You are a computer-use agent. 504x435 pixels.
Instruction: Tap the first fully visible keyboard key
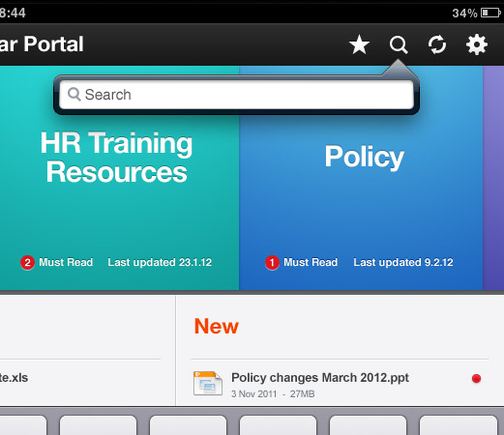tap(98, 425)
